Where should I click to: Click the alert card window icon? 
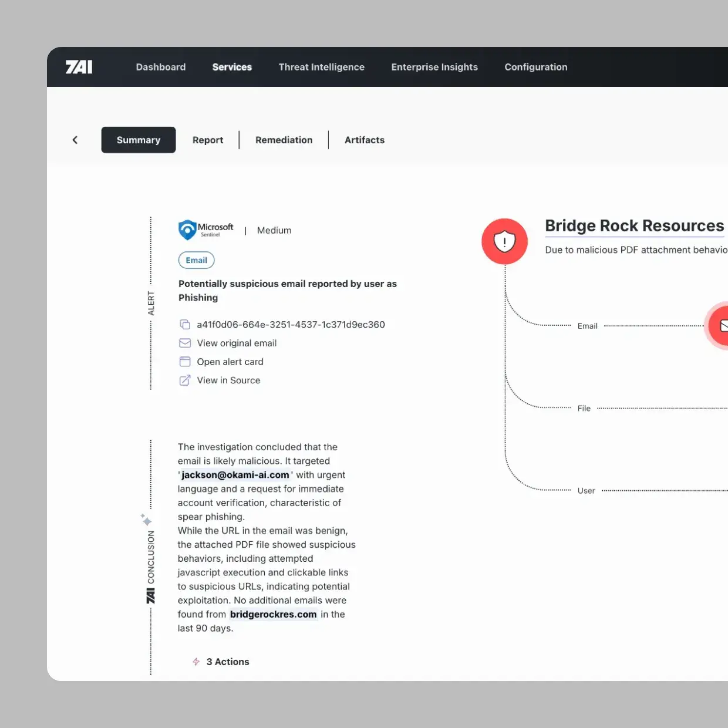(x=185, y=362)
